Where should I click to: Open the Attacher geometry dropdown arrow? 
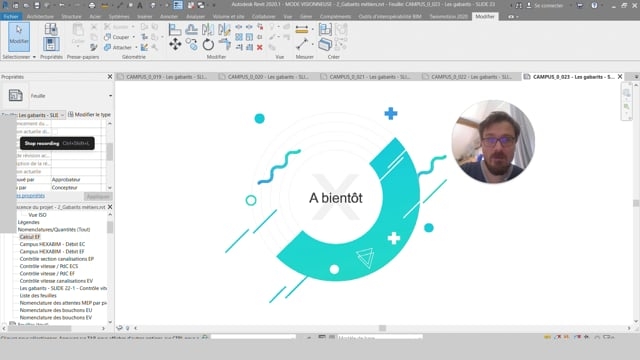tap(136, 47)
